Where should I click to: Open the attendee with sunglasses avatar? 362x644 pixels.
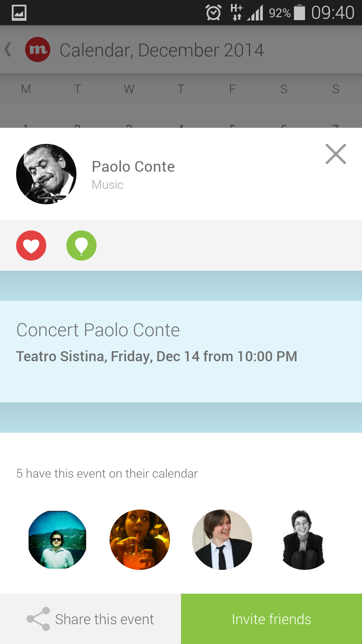click(x=57, y=539)
